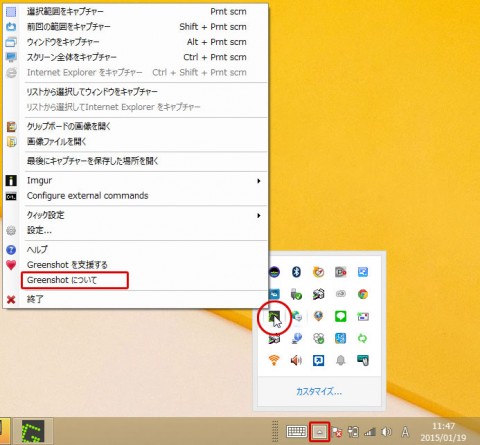Click the blue shortcut arrow tray icon
Viewport: 480px width, 445px height.
tap(318, 360)
